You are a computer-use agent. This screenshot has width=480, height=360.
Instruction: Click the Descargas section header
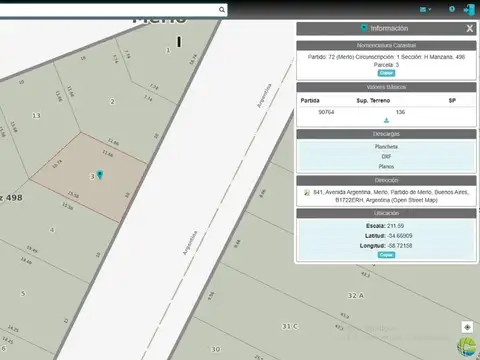(386, 134)
